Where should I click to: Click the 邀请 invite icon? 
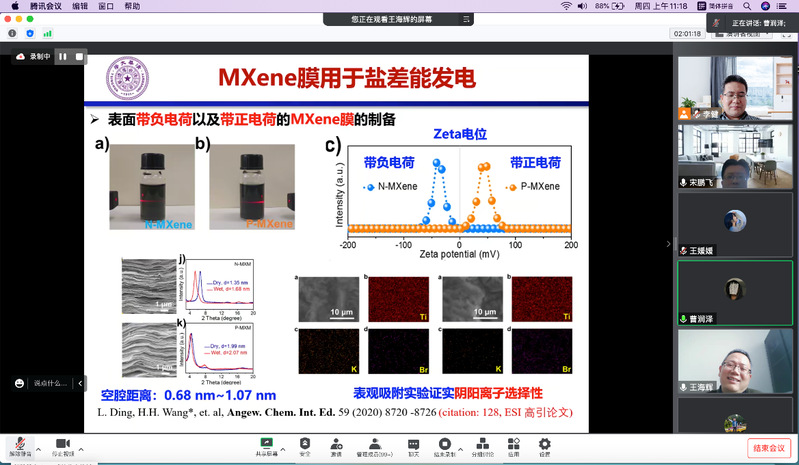click(336, 444)
